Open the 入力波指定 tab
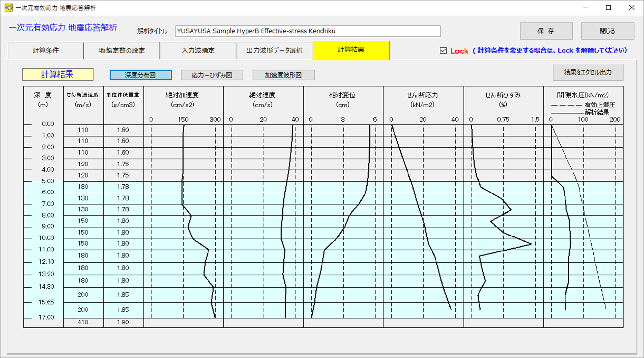Viewport: 644px width, 358px height. (x=198, y=50)
